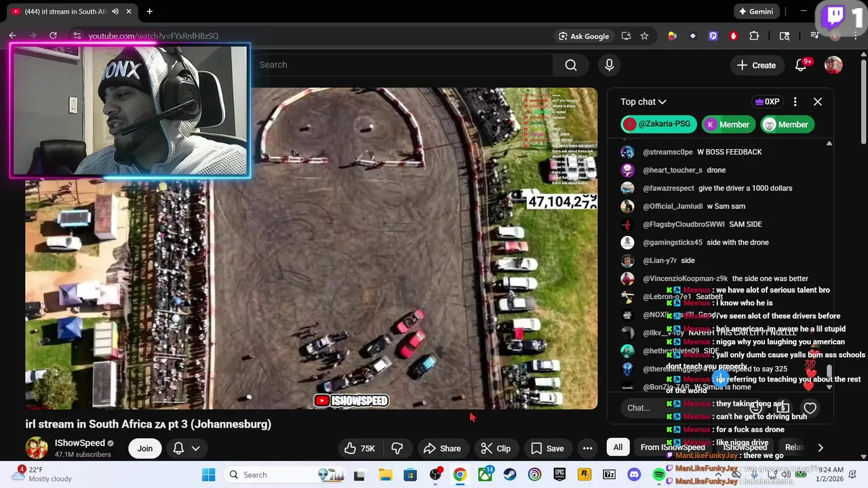The image size is (868, 488).
Task: Open the YouTube notifications bell
Action: pos(801,65)
